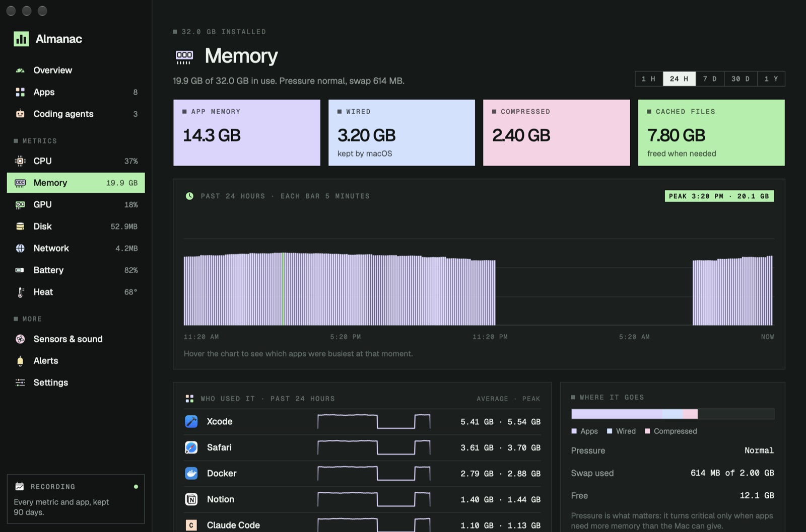The width and height of the screenshot is (806, 532).
Task: Click the CPU chip icon
Action: click(20, 161)
